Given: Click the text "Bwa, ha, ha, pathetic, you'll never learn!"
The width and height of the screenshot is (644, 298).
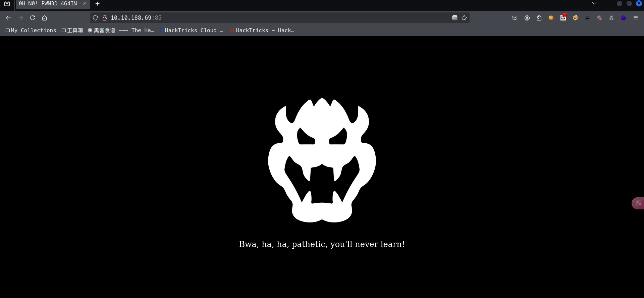Looking at the screenshot, I should point(322,244).
